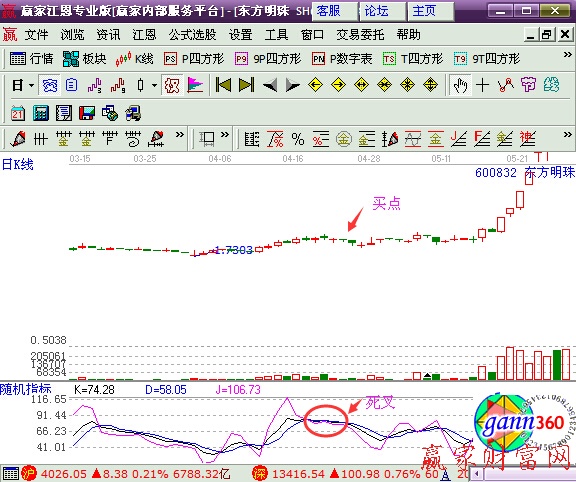The height and width of the screenshot is (482, 576).
Task: Open the T四方形 tool
Action: [413, 59]
